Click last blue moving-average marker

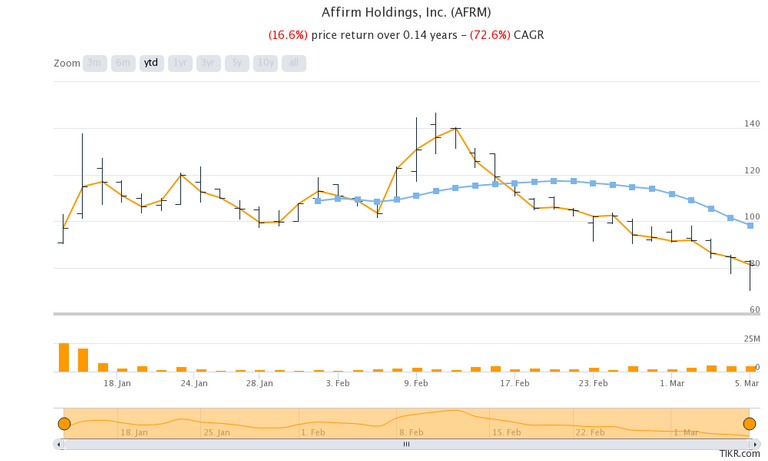tap(750, 225)
